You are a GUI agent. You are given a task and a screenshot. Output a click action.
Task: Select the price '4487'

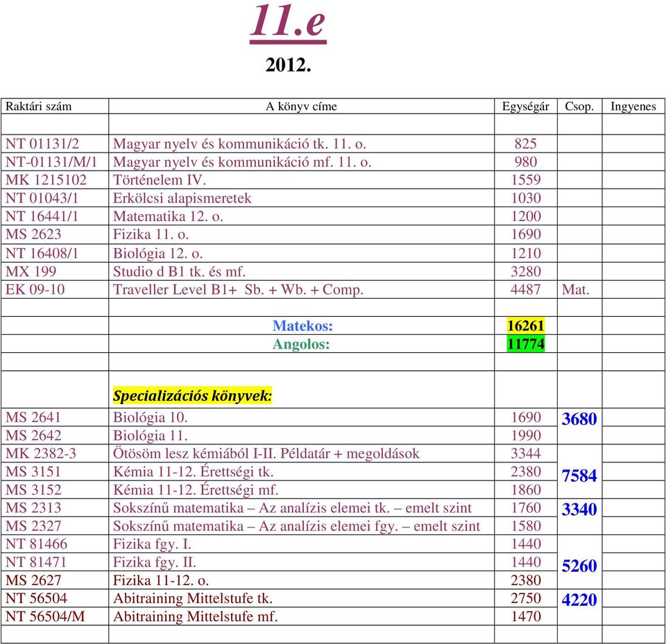[x=526, y=290]
